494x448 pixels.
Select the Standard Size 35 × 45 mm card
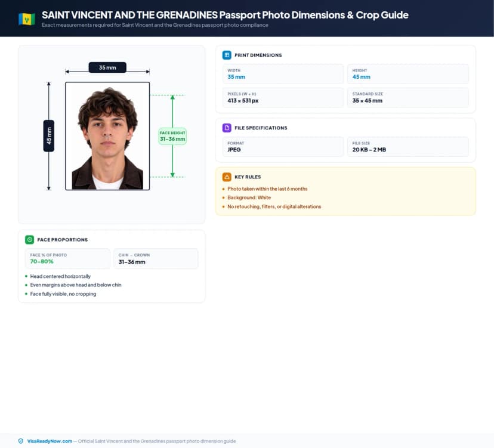pos(407,98)
